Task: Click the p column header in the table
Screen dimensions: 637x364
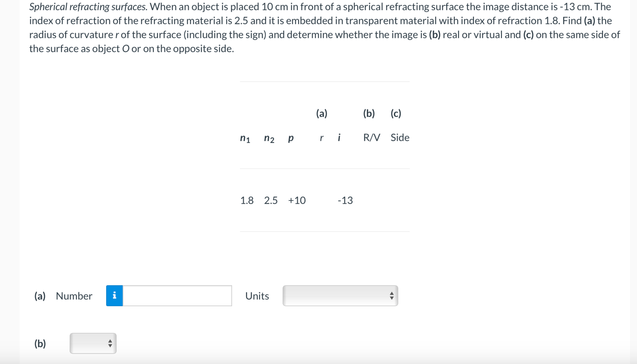Action: [x=291, y=138]
